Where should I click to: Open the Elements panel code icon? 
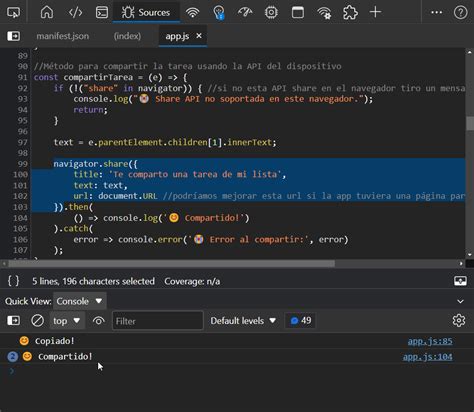(x=75, y=12)
